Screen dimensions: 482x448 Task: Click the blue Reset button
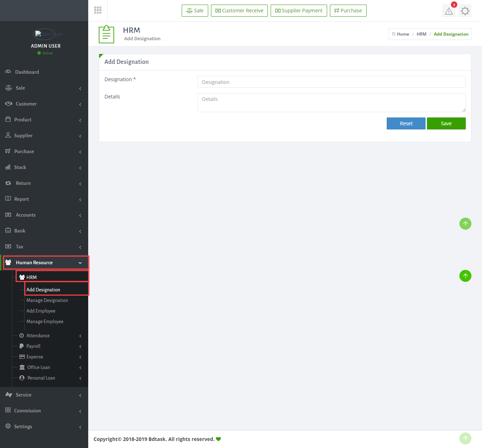pos(406,123)
